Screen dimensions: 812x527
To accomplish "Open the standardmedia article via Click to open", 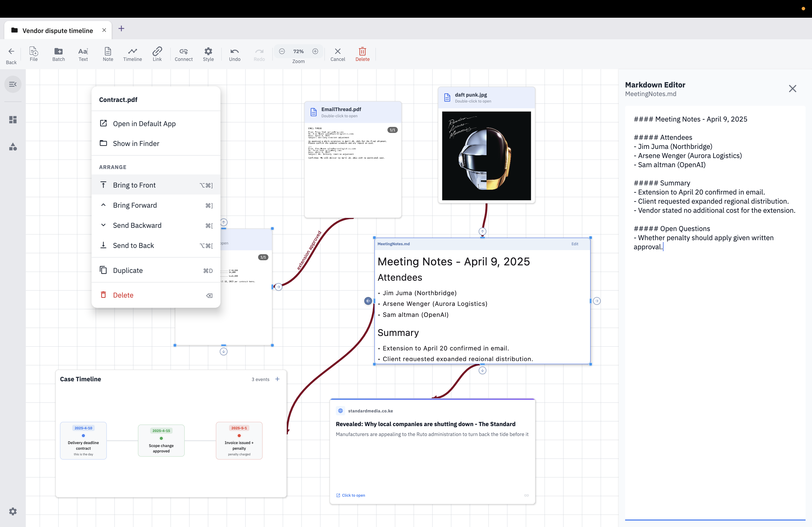I will click(x=351, y=495).
